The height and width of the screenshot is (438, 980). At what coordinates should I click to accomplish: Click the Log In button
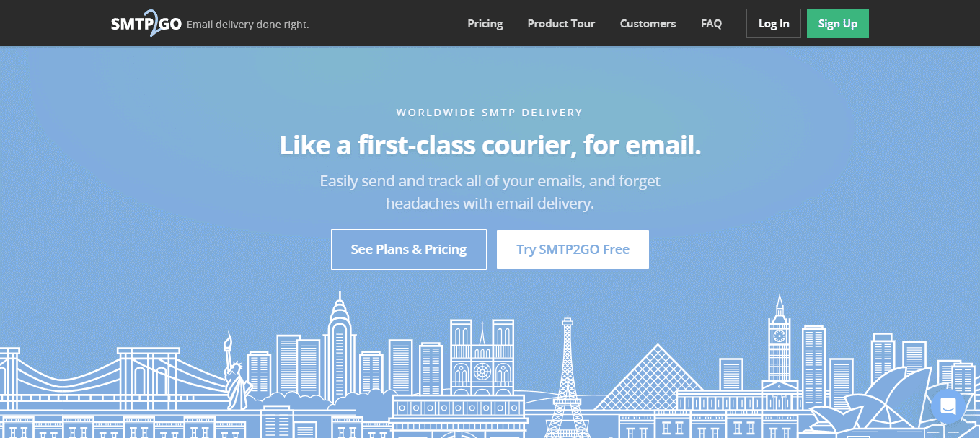pyautogui.click(x=774, y=23)
